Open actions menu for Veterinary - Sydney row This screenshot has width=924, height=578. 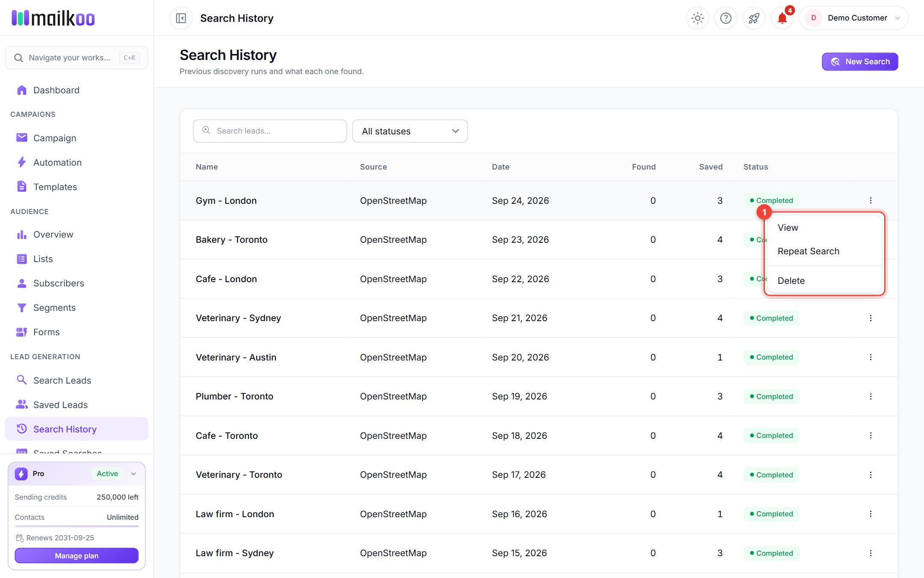(x=871, y=318)
